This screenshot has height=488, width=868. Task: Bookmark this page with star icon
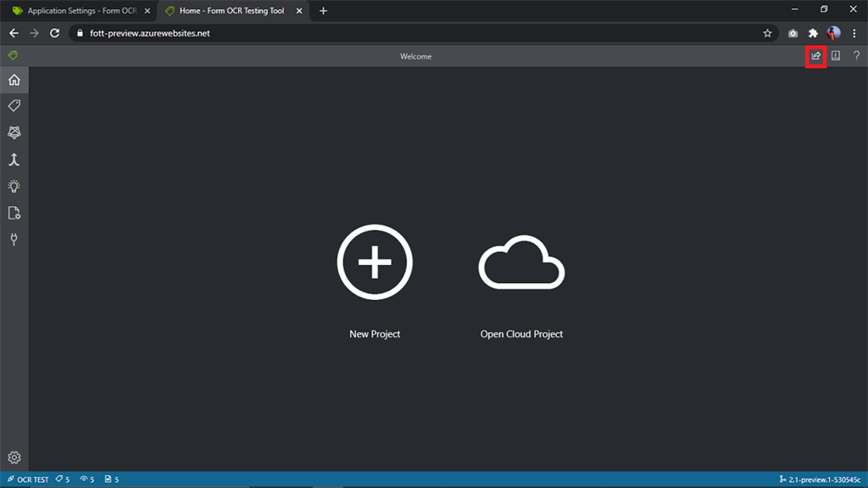(767, 33)
